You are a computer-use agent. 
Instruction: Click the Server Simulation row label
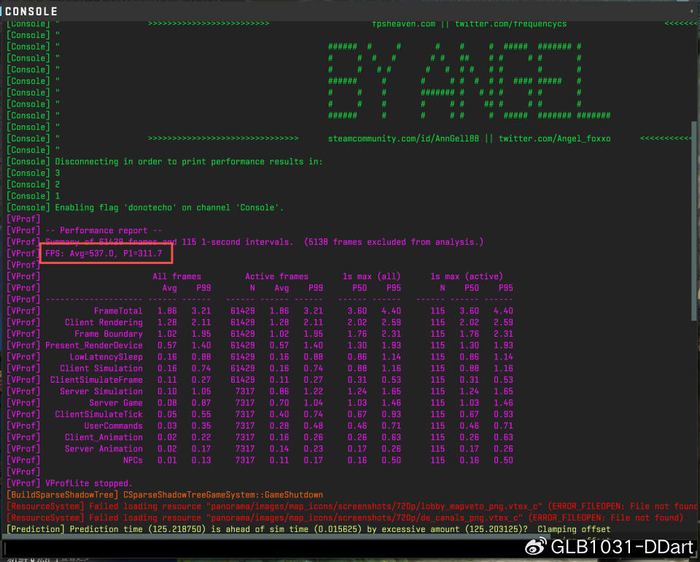click(x=101, y=391)
